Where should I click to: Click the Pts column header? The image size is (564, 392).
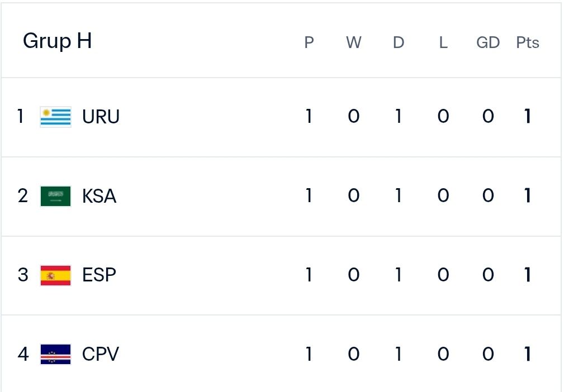(x=527, y=42)
